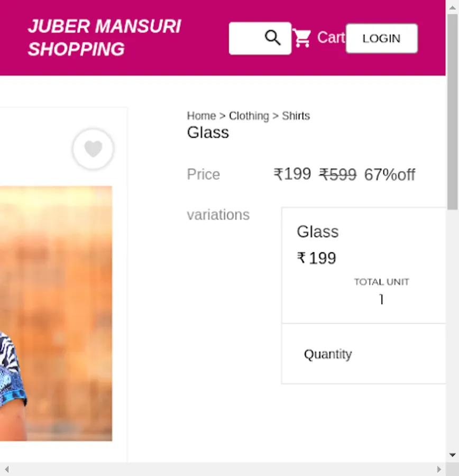The image size is (459, 476).
Task: Click the ₹199 discounted price
Action: point(292,174)
